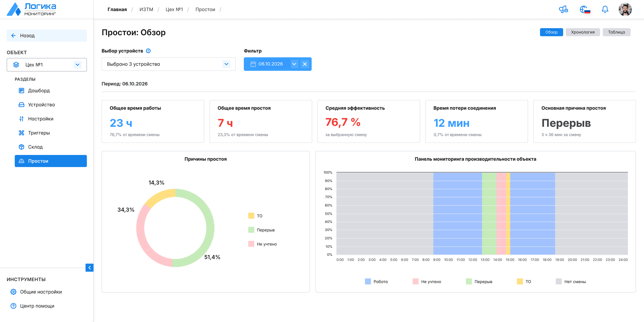The image size is (644, 322).
Task: Change language via globe flag icon
Action: click(585, 9)
